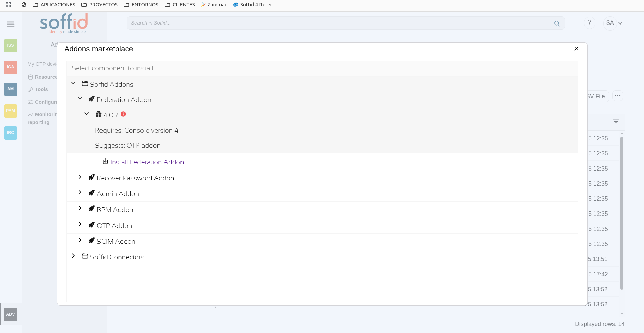
Task: Click the three-dots more options button
Action: pos(618,96)
